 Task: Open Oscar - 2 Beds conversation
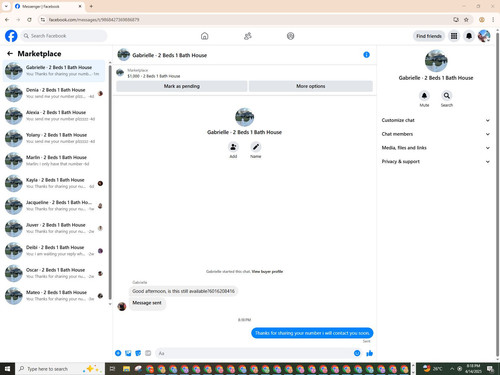(x=54, y=273)
